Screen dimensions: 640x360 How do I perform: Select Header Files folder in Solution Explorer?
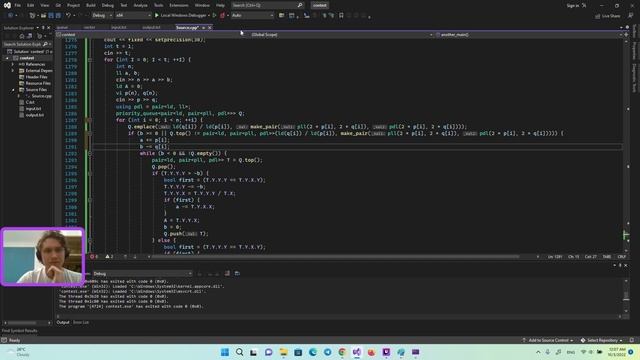click(36, 77)
